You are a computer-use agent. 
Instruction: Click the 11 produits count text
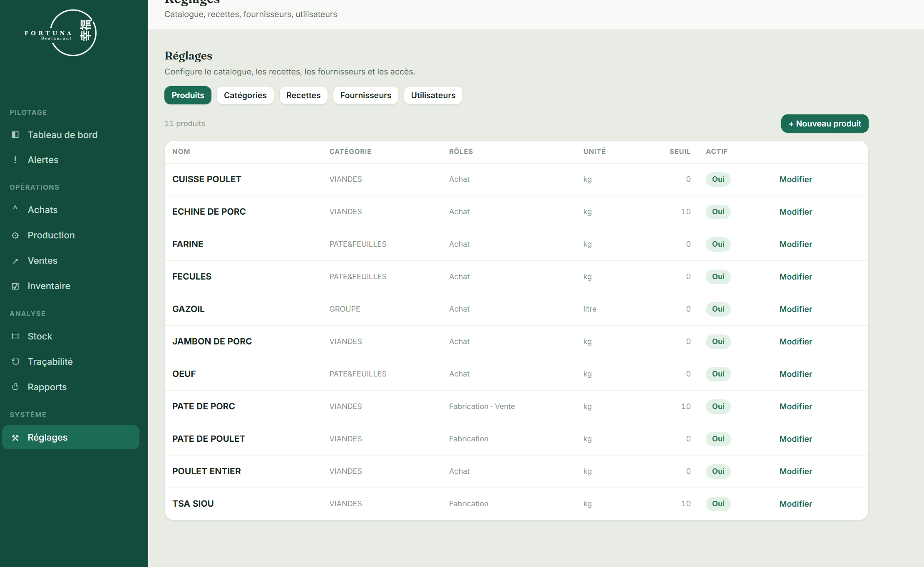[x=184, y=124]
